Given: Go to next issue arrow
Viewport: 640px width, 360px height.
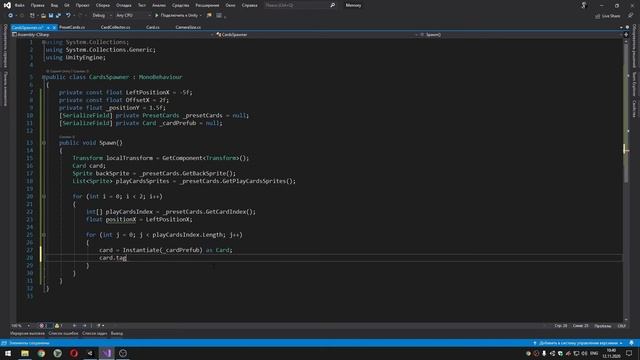Looking at the screenshot, I should coord(84,326).
